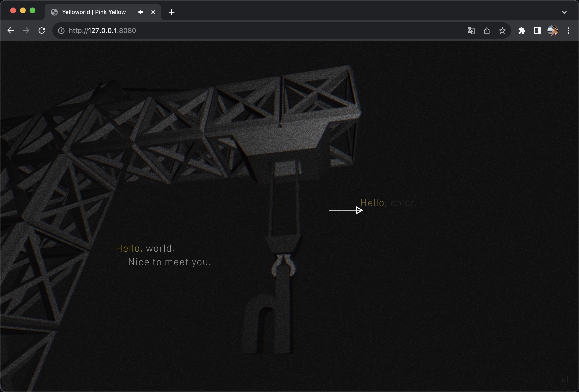Viewport: 579px width, 392px height.
Task: Click the white arrow pointer
Action: coord(346,210)
